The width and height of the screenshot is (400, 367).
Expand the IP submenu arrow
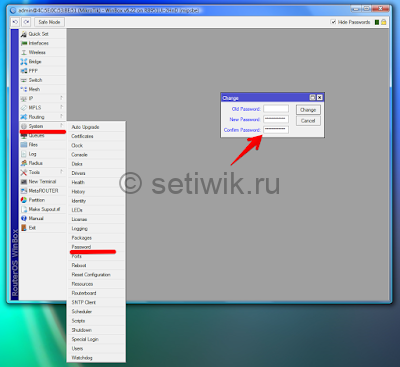tap(61, 98)
